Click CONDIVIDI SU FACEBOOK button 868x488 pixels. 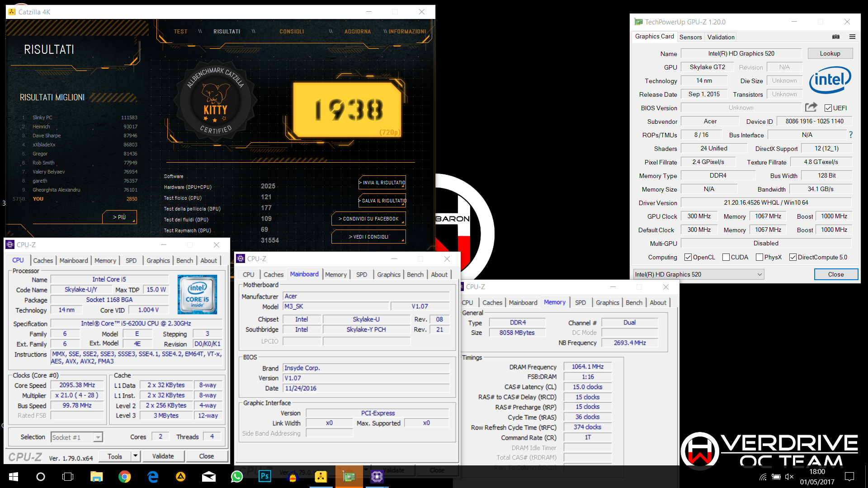(x=369, y=219)
